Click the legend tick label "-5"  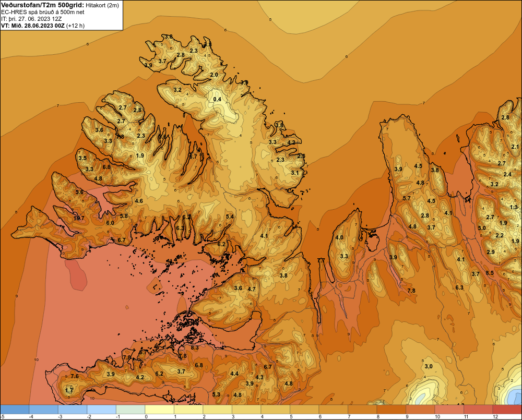click(2, 417)
